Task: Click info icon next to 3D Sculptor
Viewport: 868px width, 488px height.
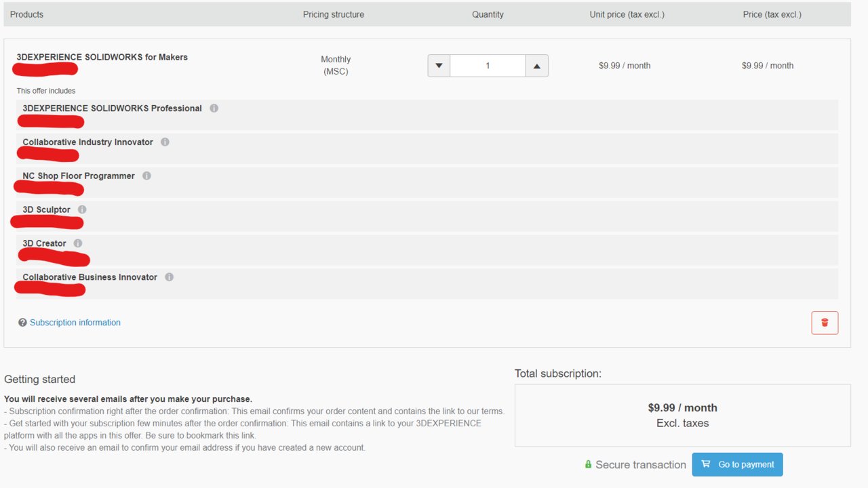Action: 83,210
